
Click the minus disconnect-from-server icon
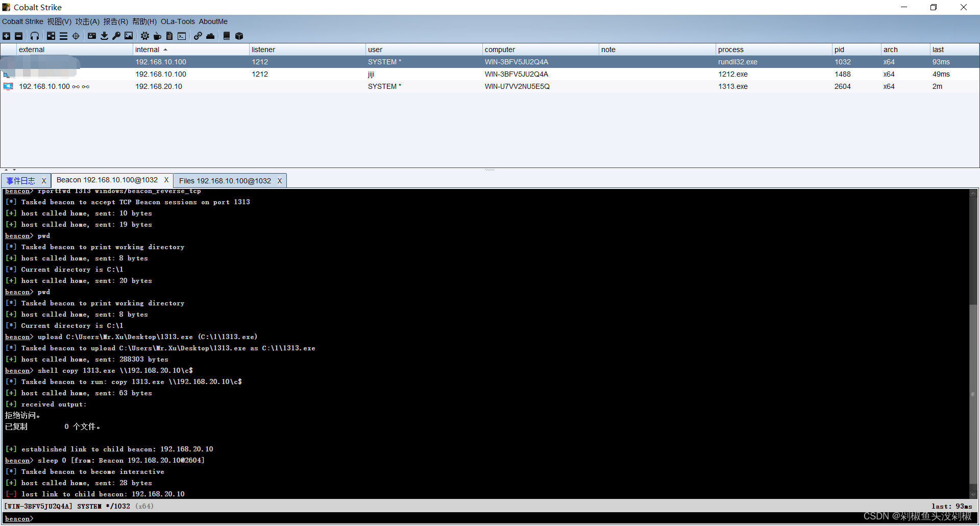[19, 36]
